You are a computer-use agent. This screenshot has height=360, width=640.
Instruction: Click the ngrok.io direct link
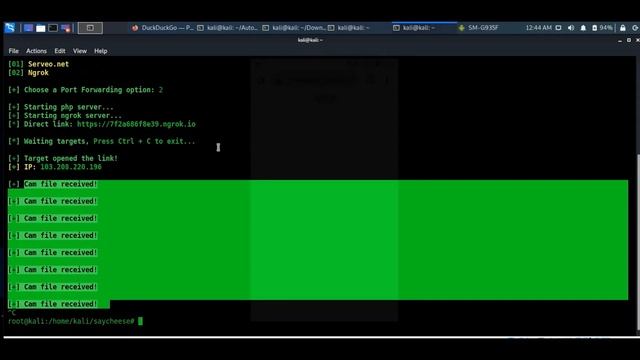(x=136, y=124)
